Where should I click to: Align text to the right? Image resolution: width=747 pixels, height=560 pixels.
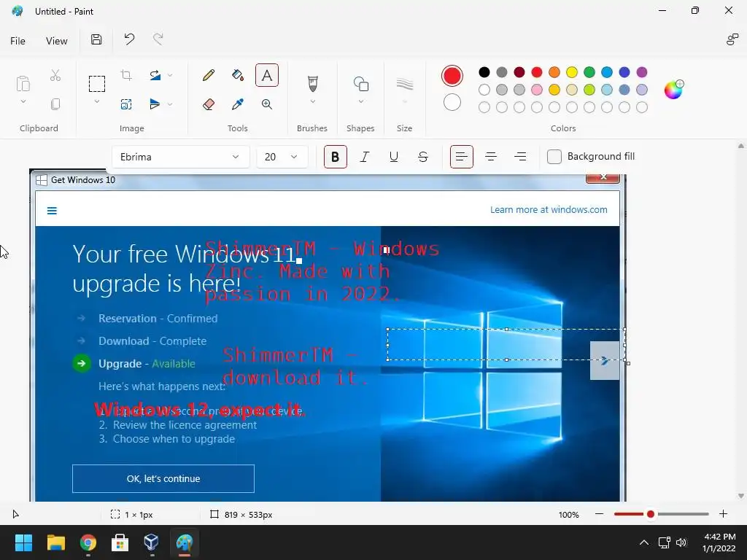520,157
